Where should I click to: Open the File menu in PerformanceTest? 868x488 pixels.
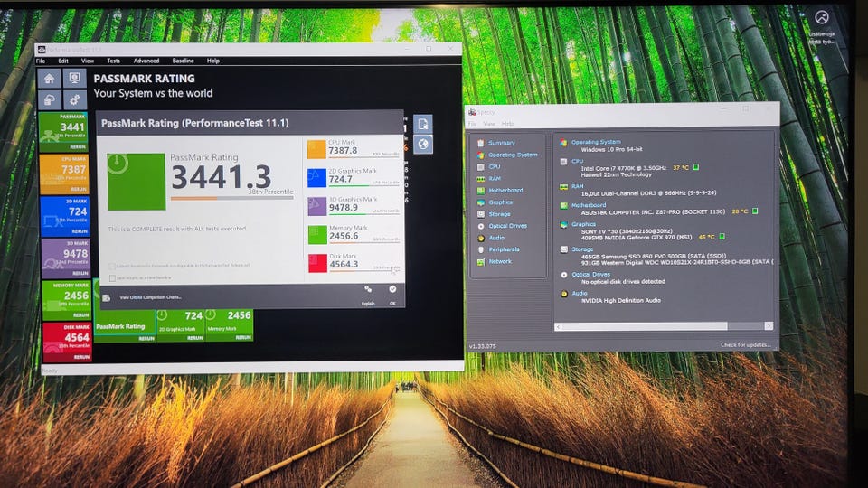(x=41, y=61)
